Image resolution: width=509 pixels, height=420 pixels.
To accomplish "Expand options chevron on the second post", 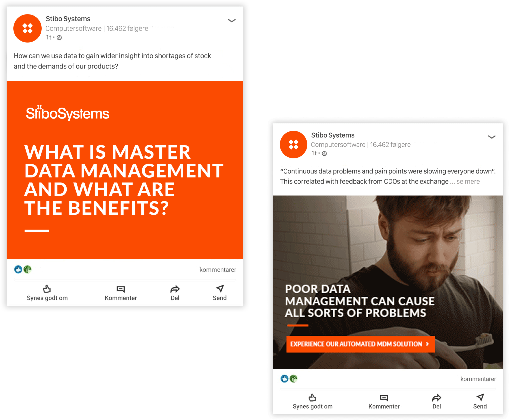I will click(x=492, y=137).
